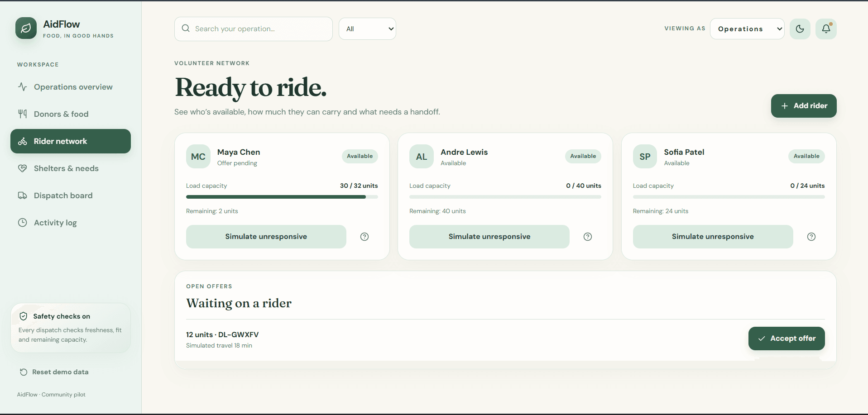The image size is (868, 415).
Task: Click the '12 units · DL-GWXFV' offer text
Action: 222,335
